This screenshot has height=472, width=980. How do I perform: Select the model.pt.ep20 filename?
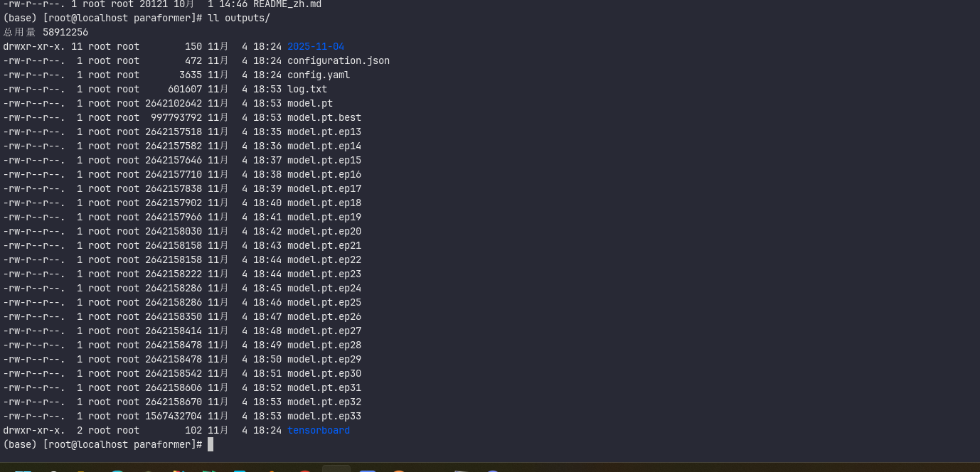324,232
